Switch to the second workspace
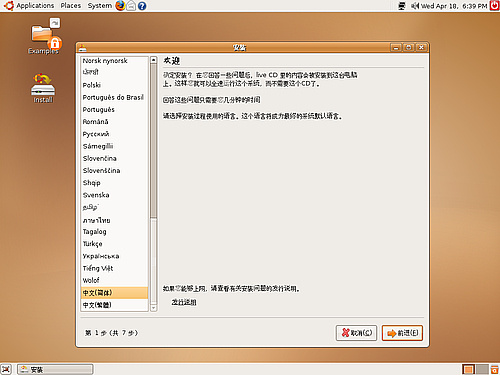Viewport: 500px width, 375px height. point(482,369)
